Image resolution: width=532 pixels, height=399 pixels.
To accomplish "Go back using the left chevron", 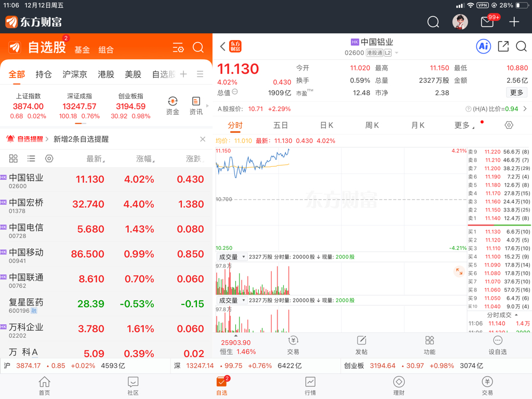I will pyautogui.click(x=222, y=46).
